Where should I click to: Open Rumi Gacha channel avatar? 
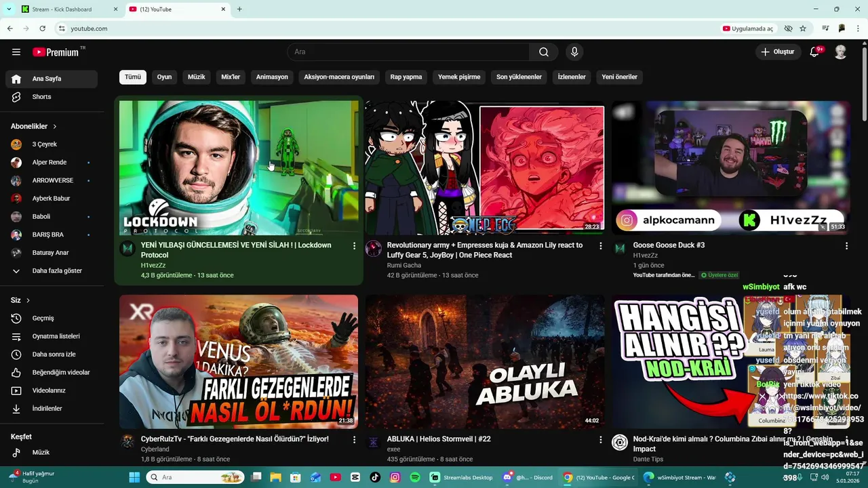(374, 249)
